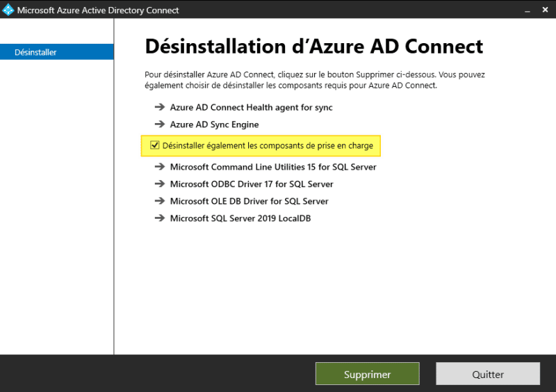556x392 pixels.
Task: Uncheck Désinstaller également les composants de prise en charge
Action: click(x=154, y=145)
